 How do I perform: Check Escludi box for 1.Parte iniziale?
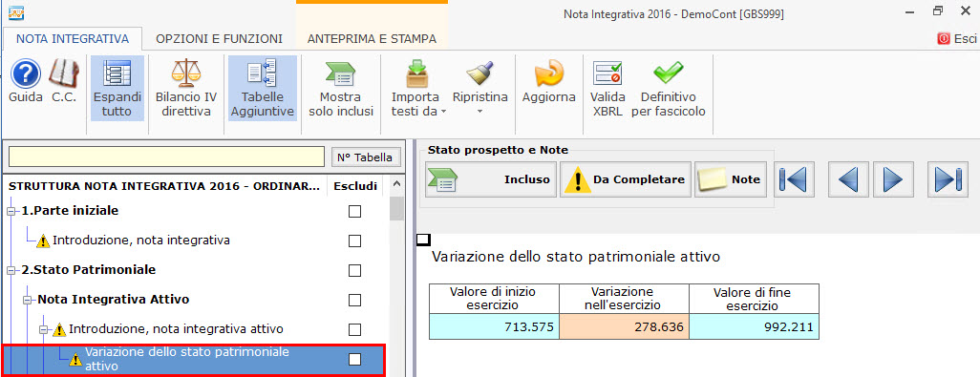click(354, 212)
